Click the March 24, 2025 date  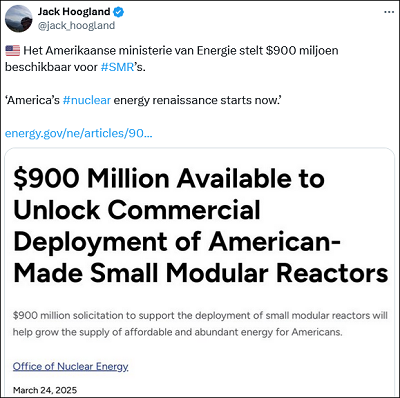45,390
